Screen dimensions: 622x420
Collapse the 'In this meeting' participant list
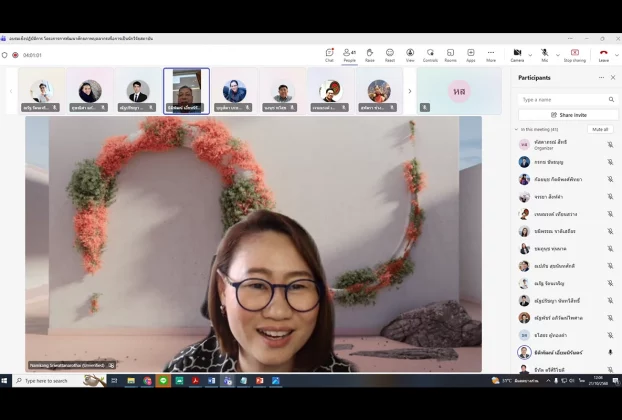517,129
